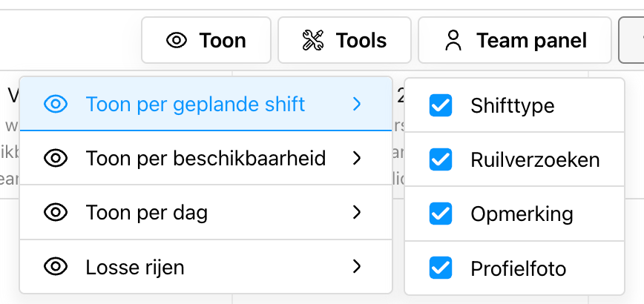
Task: Disable the Opmerking checkbox
Action: 441,214
